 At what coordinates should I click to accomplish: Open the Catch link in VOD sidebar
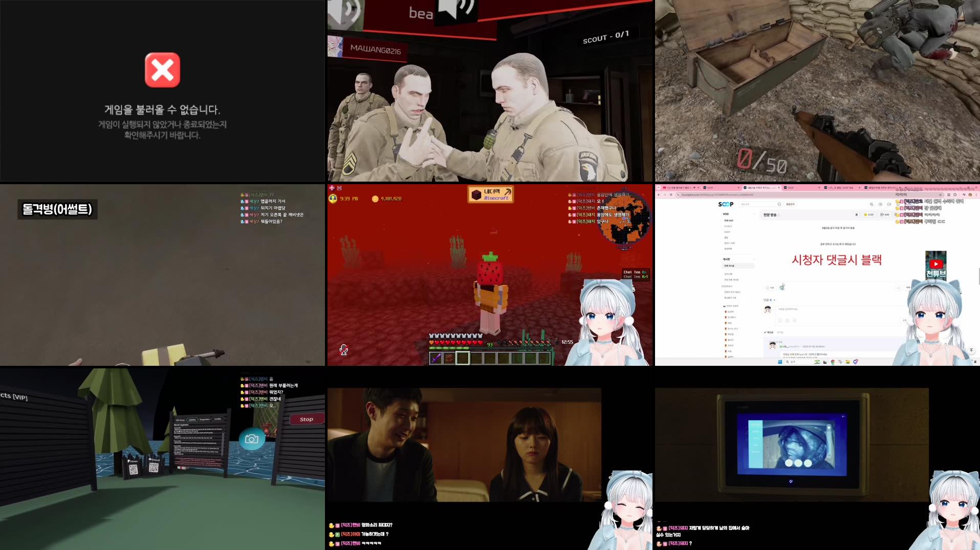pos(727,232)
